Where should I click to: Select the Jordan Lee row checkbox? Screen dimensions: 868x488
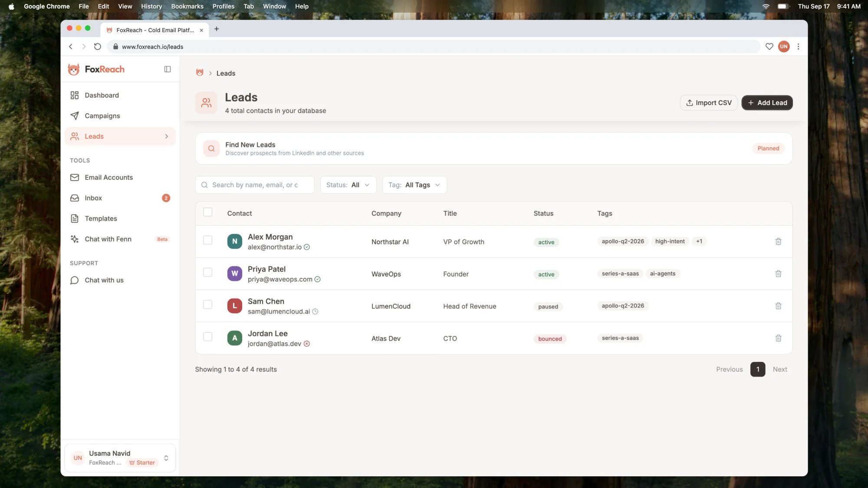click(x=208, y=337)
